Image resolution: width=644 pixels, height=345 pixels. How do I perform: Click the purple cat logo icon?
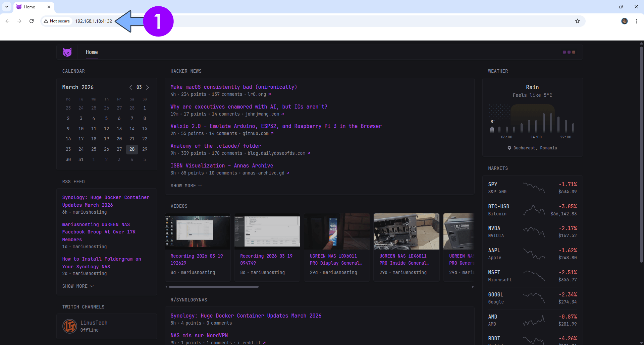coord(67,52)
